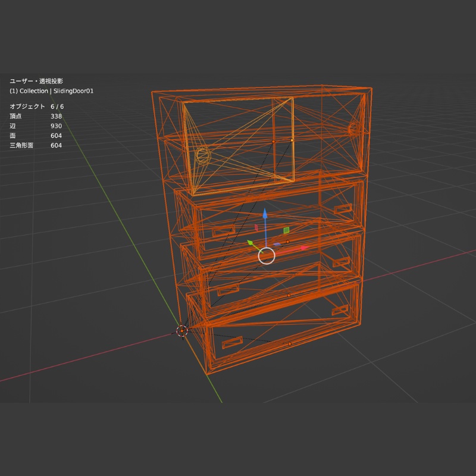The width and height of the screenshot is (476, 476).
Task: Click the circular knob on the upper door
Action: (202, 156)
